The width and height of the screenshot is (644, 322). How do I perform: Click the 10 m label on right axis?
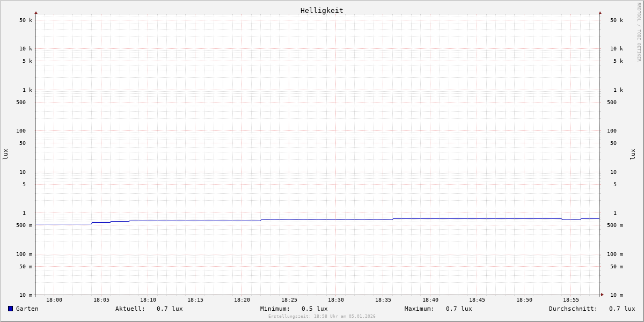click(616, 295)
